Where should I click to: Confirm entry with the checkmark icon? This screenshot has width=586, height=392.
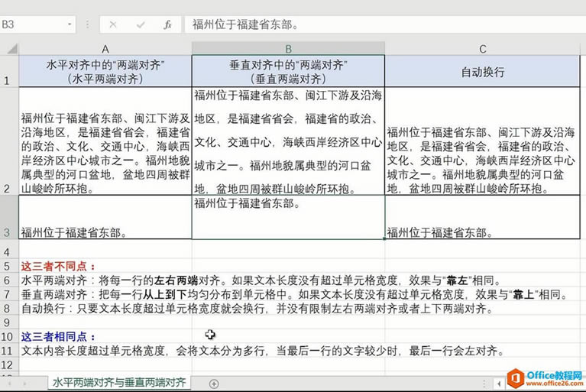pos(141,24)
